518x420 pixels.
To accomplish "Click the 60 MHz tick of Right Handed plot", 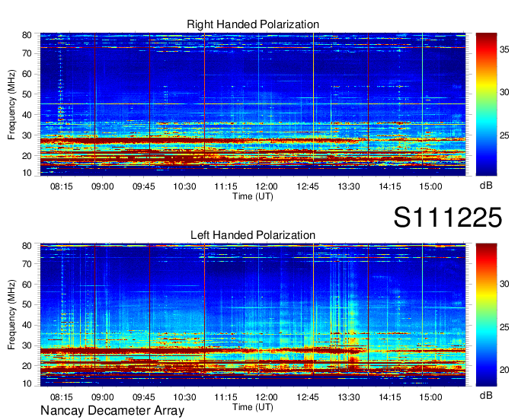I will (x=27, y=74).
